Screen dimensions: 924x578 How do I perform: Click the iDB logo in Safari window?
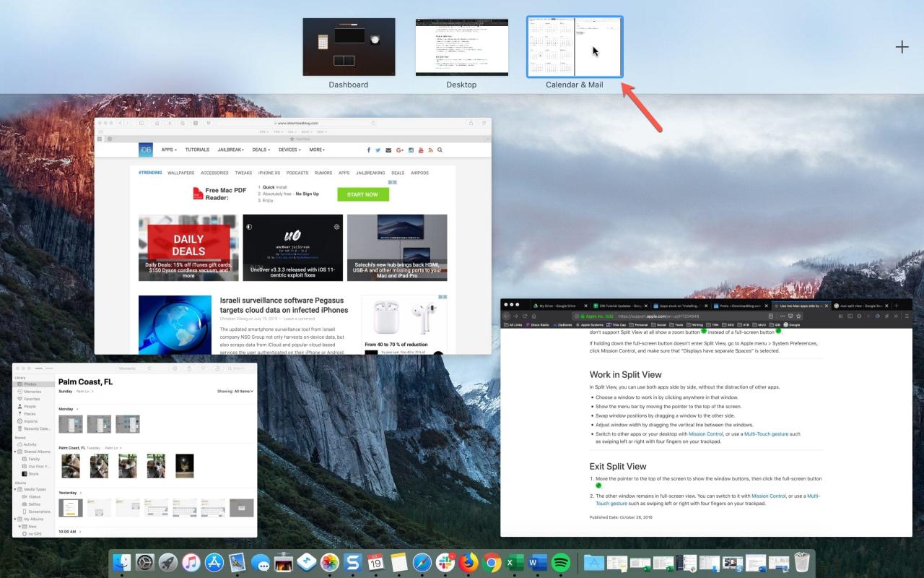[146, 150]
